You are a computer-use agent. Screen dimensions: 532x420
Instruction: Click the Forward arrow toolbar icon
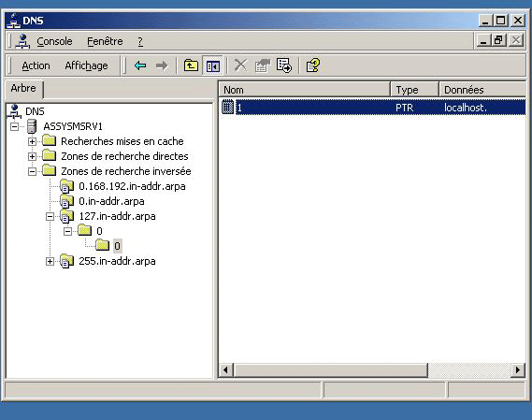pos(162,65)
